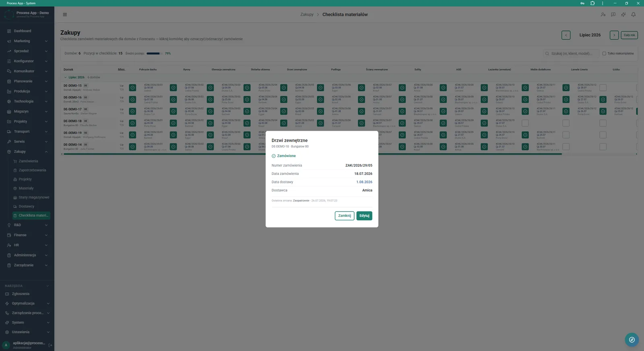Click the Edytuj button in dialog

[364, 216]
